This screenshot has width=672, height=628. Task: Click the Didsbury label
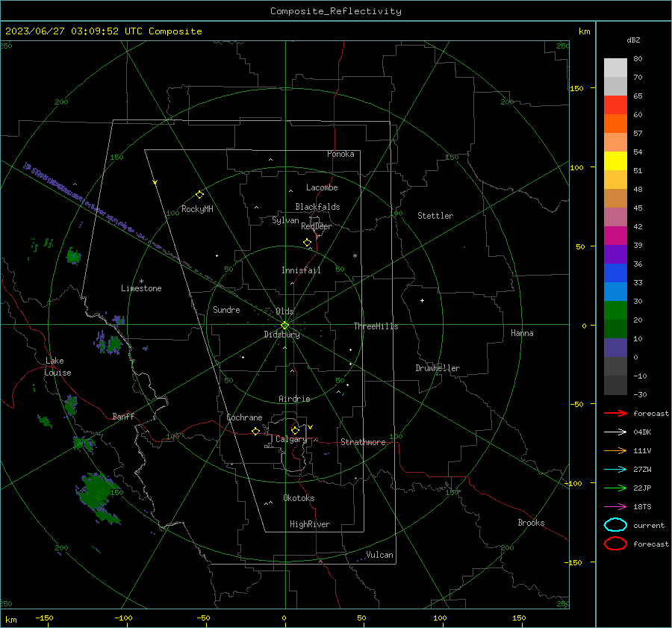coord(281,335)
